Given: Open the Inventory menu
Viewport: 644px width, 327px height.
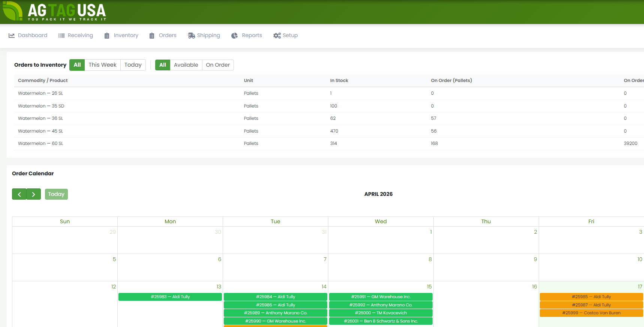Looking at the screenshot, I should coord(121,36).
